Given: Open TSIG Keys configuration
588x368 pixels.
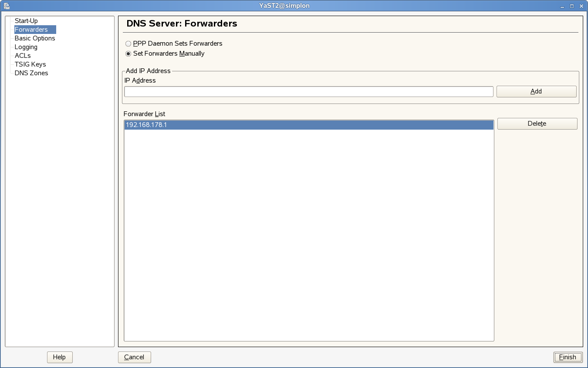Looking at the screenshot, I should 30,64.
